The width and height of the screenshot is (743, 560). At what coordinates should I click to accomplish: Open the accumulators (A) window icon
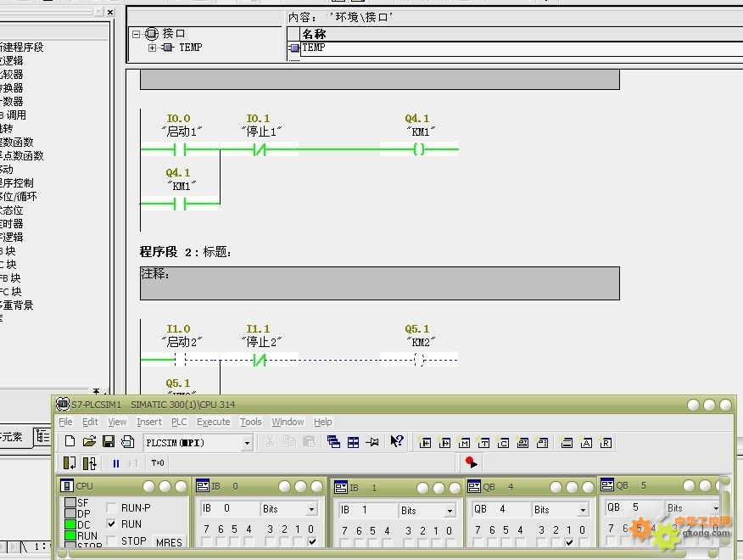pos(586,442)
